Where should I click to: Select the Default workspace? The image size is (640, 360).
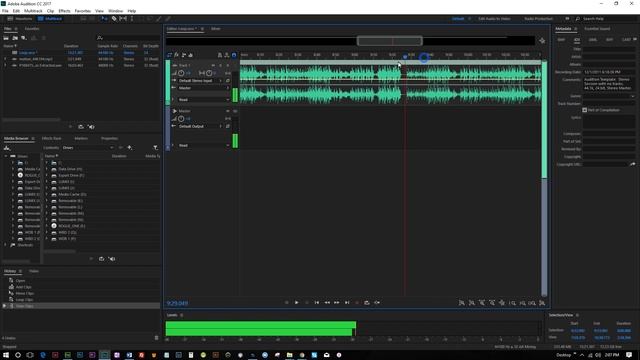(458, 19)
